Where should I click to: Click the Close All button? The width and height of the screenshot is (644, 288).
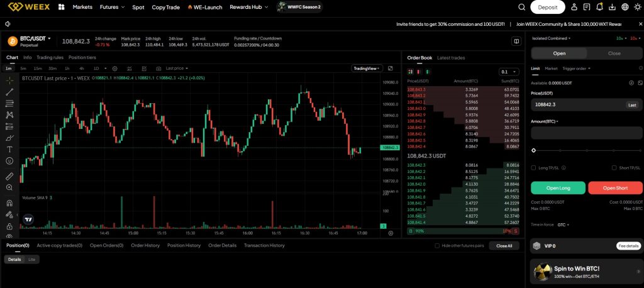point(504,246)
